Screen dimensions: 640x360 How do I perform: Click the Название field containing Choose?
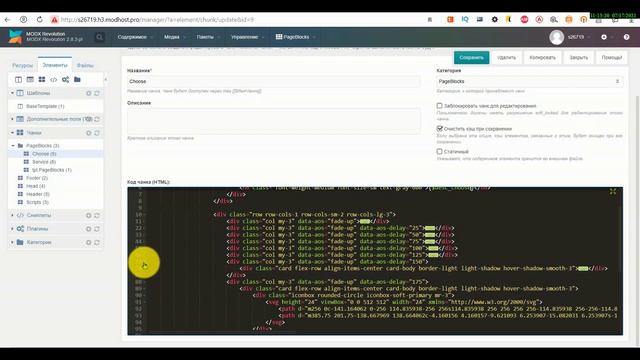[273, 81]
